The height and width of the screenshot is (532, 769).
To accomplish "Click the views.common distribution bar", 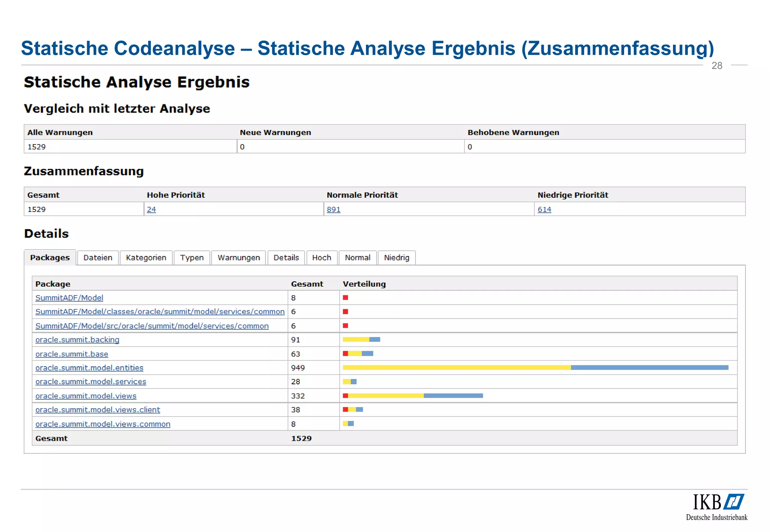I will 348,424.
